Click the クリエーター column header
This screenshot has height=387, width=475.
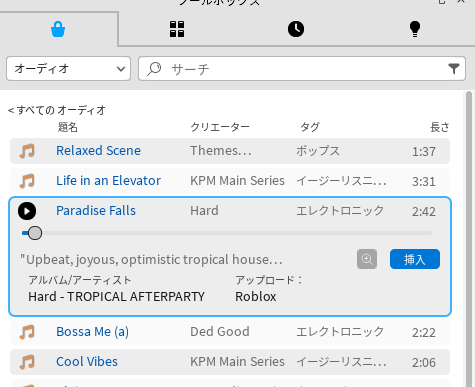220,127
